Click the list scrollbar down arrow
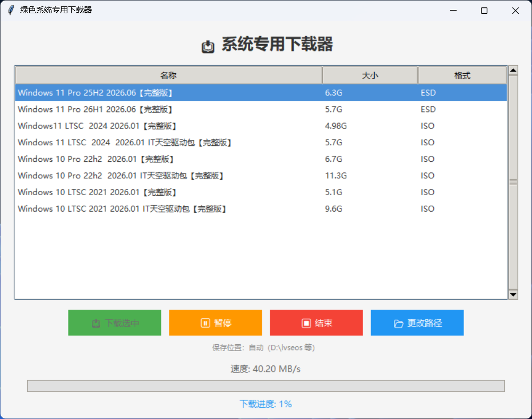Image resolution: width=532 pixels, height=419 pixels. 513,294
